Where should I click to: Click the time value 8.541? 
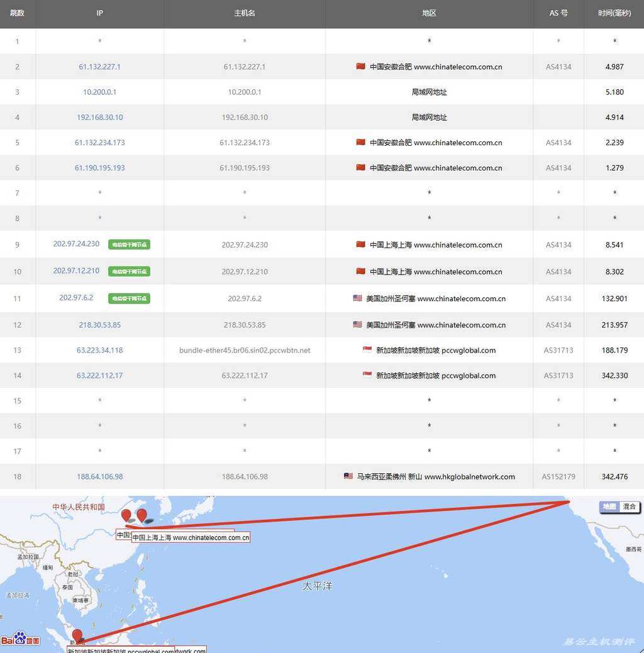tap(614, 245)
